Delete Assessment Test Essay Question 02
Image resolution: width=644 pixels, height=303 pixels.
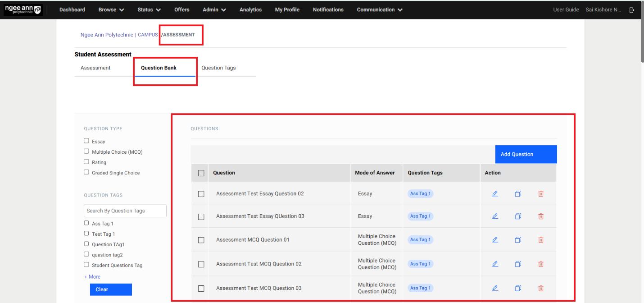541,193
